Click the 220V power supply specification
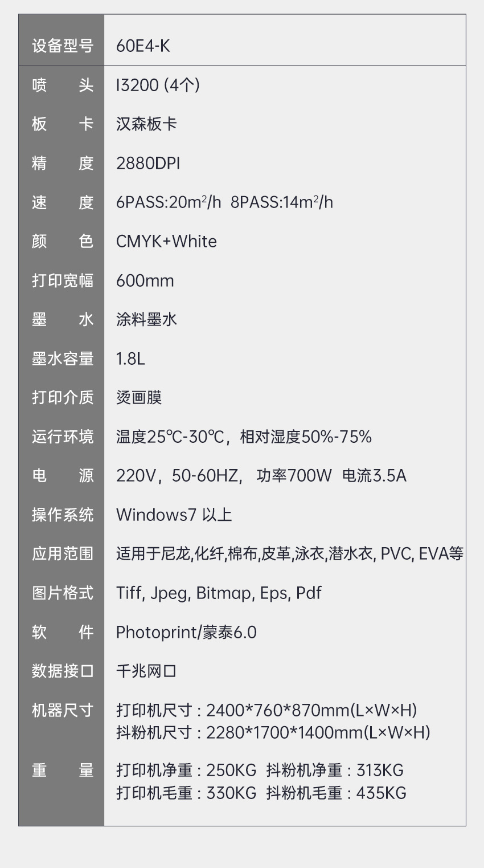The image size is (484, 868). pos(136,476)
